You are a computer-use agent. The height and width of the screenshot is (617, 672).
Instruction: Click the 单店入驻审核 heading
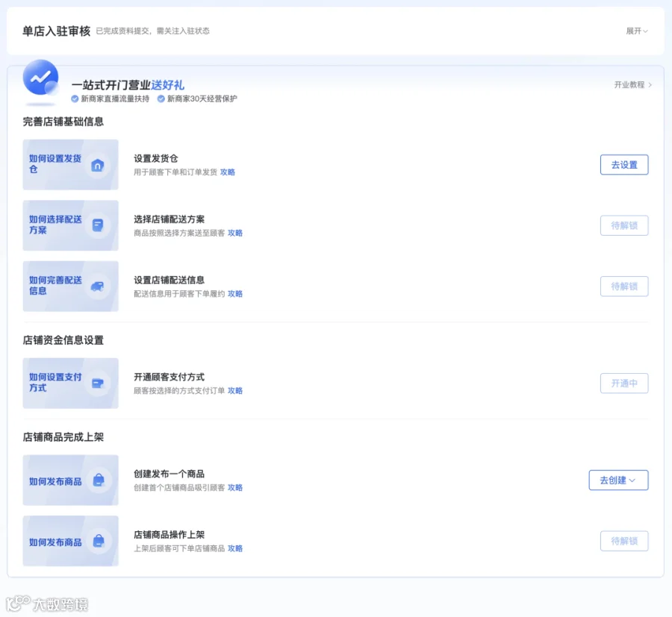point(56,31)
